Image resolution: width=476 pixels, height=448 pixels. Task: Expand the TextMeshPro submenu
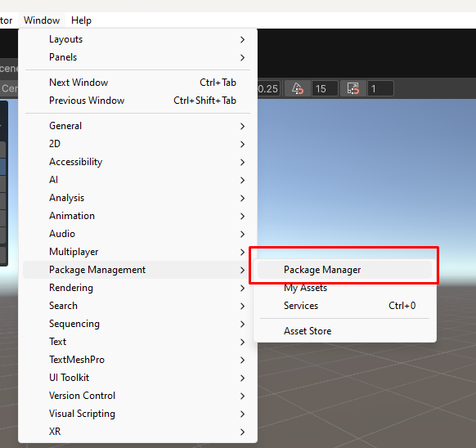pyautogui.click(x=137, y=360)
